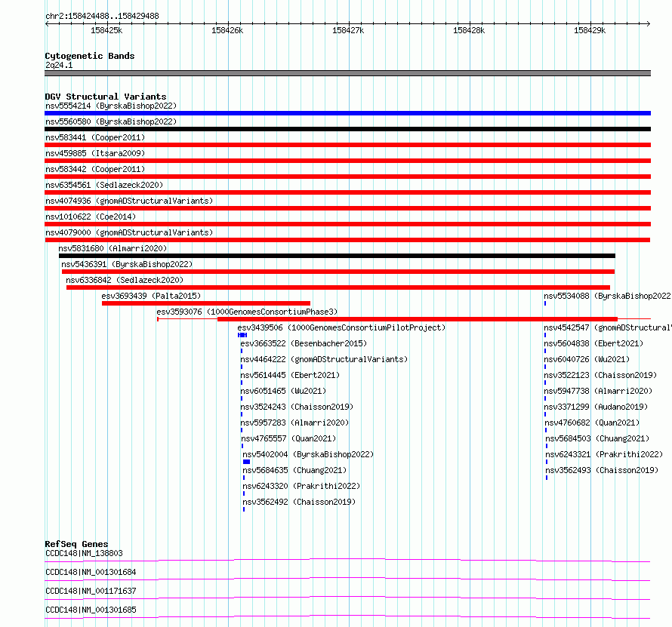Click nsv5534088 (ByrskaBishop2022) label
This screenshot has height=627, width=672.
coord(607,296)
